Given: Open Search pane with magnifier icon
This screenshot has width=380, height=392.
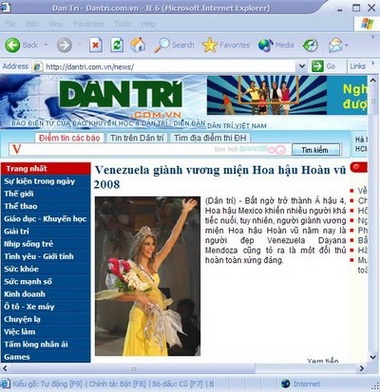Looking at the screenshot, I should coord(161,45).
